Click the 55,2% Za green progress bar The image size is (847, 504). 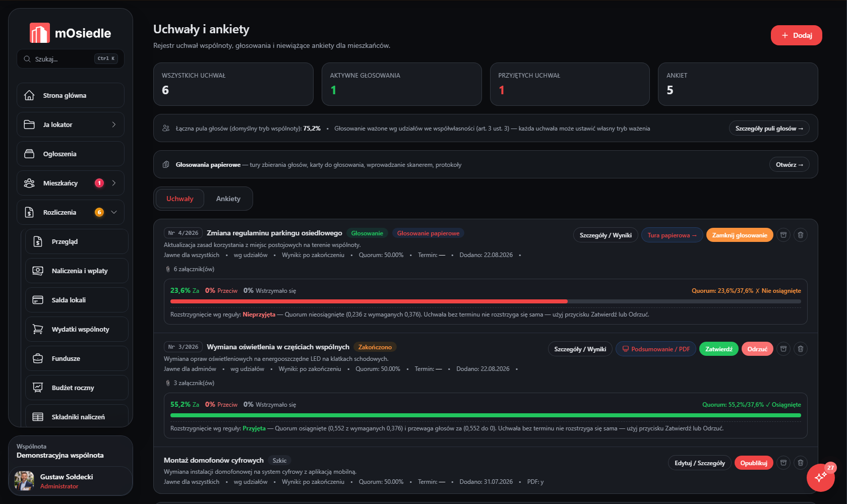(486, 415)
